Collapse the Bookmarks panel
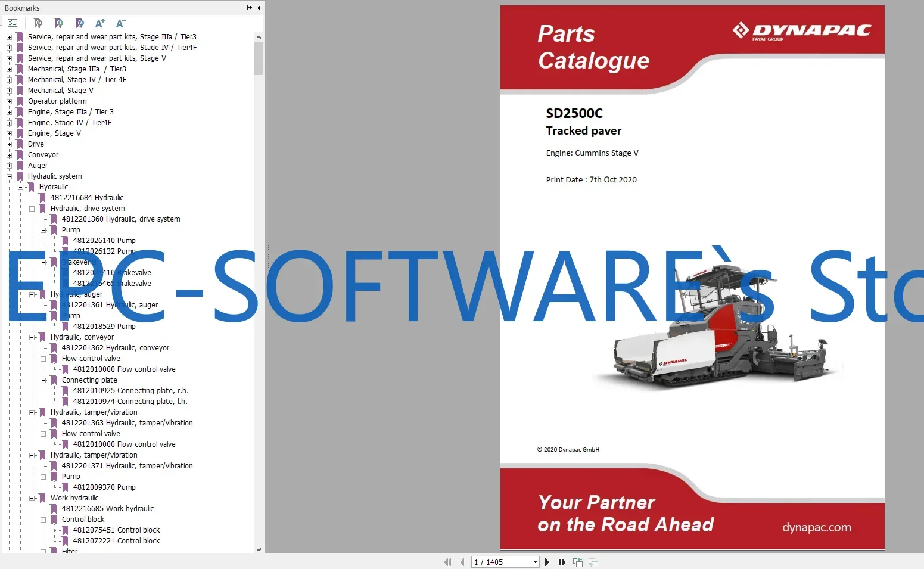The image size is (924, 569). click(x=258, y=8)
